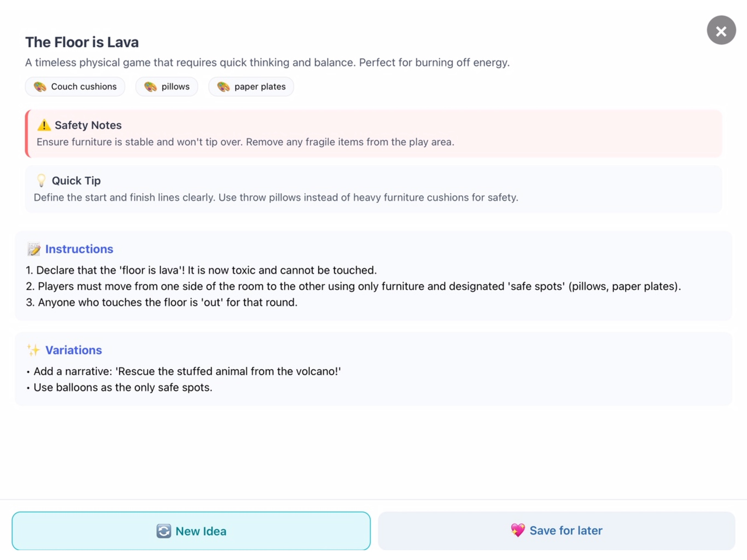Click the warning triangle icon in Safety Notes
The height and width of the screenshot is (560, 747).
tap(44, 125)
